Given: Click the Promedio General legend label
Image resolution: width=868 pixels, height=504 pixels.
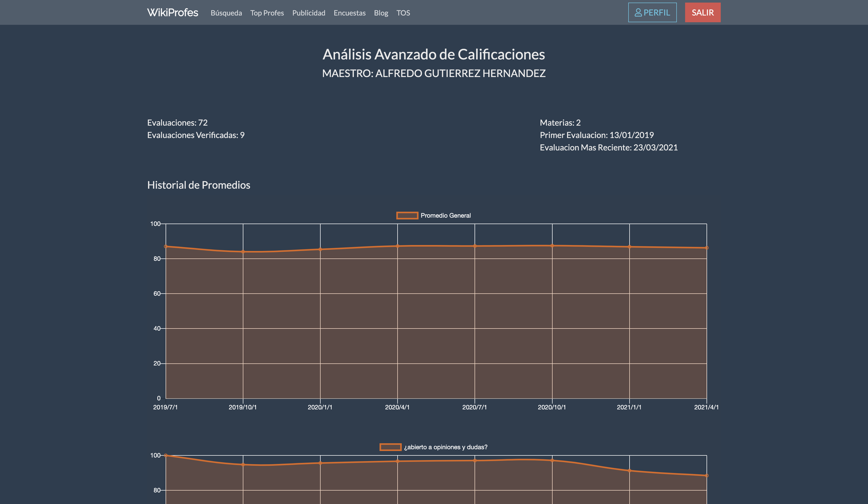Looking at the screenshot, I should tap(445, 216).
